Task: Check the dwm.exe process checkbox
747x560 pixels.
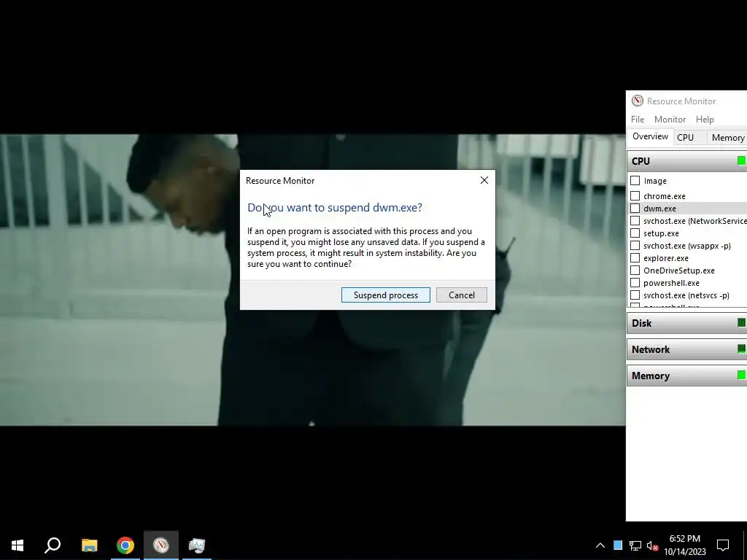Action: [635, 208]
